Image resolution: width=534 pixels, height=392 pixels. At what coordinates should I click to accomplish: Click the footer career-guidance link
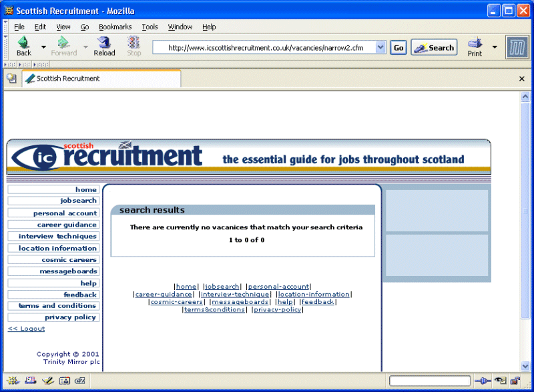(x=164, y=295)
